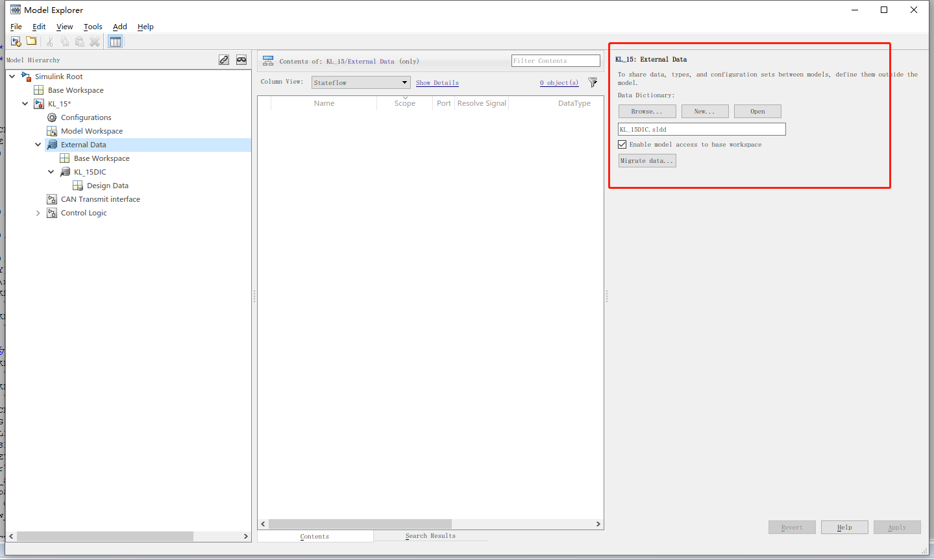Click the copy toolbar icon
This screenshot has width=934, height=560.
click(x=65, y=42)
